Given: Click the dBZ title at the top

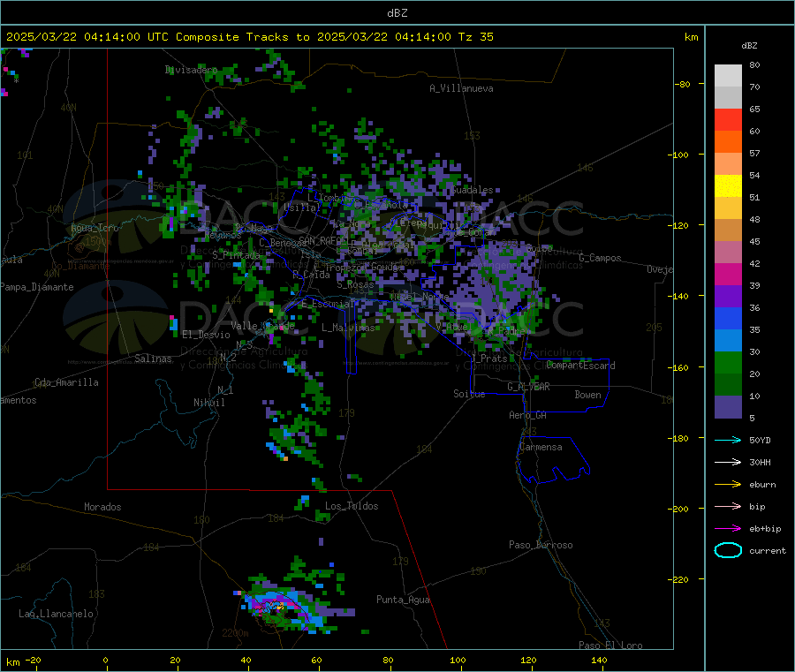Looking at the screenshot, I should pyautogui.click(x=397, y=13).
